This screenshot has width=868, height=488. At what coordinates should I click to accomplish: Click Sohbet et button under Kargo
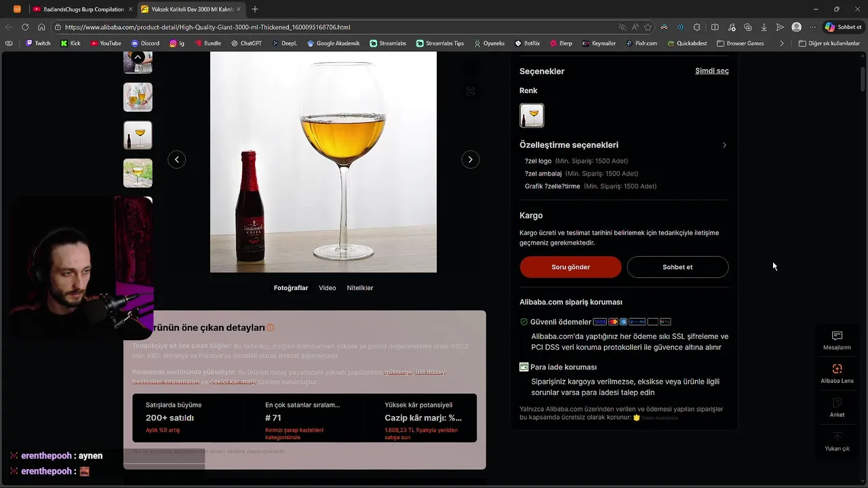677,267
